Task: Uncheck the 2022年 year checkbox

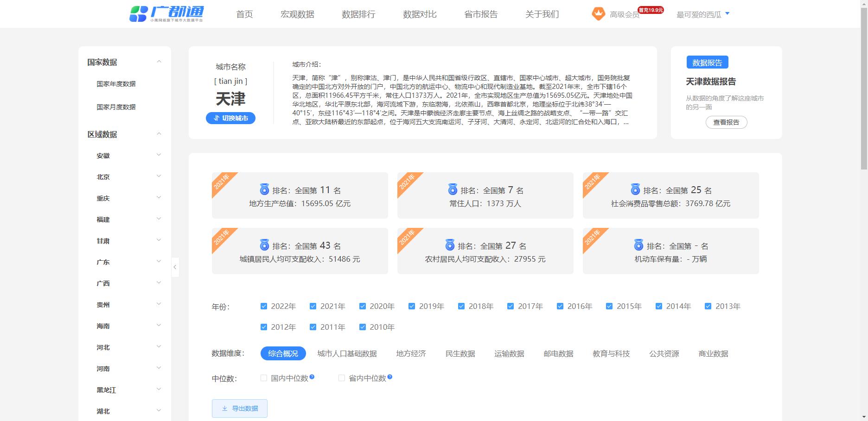Action: coord(263,306)
